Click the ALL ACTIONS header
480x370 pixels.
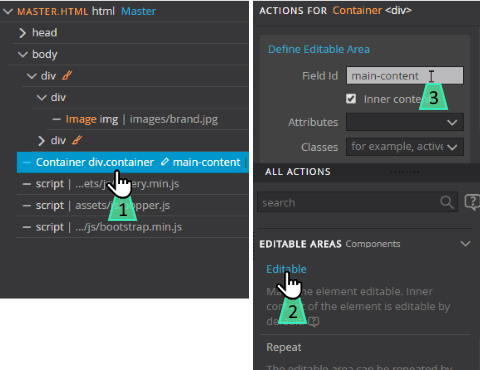(x=298, y=172)
